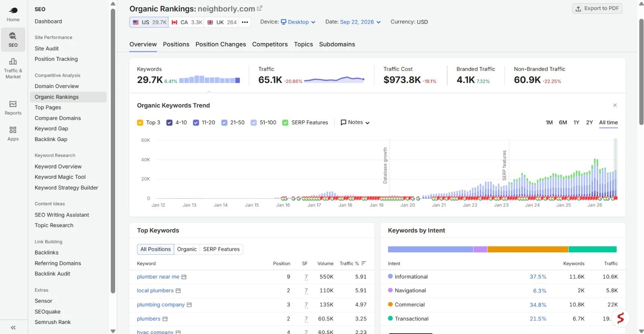Select the UK flag database

(222, 22)
